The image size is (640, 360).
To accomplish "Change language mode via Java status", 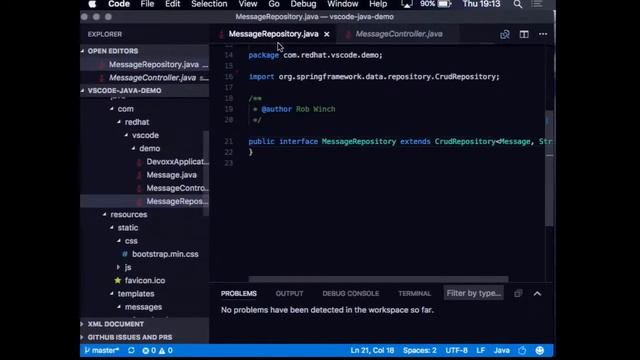I will click(502, 350).
